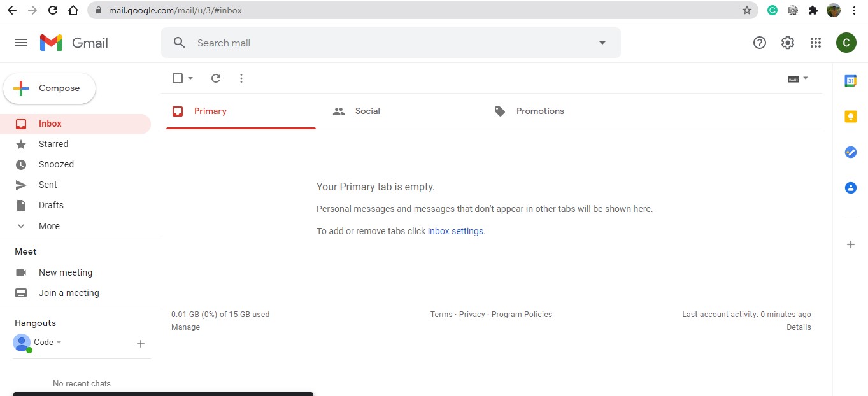Open Google Tasks side panel icon
Image resolution: width=868 pixels, height=396 pixels.
click(x=850, y=152)
